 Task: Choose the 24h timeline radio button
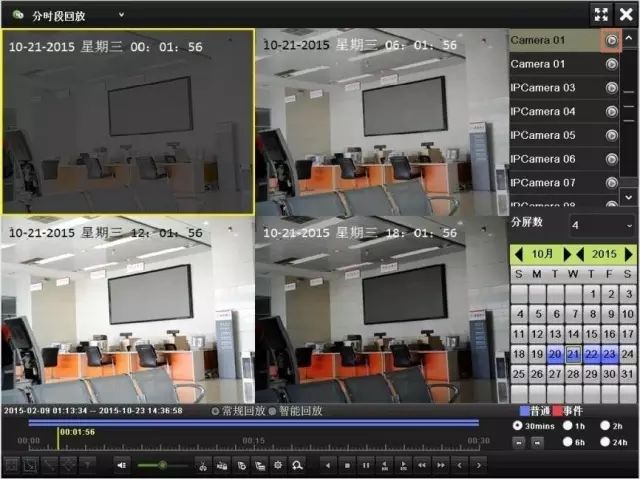click(606, 442)
